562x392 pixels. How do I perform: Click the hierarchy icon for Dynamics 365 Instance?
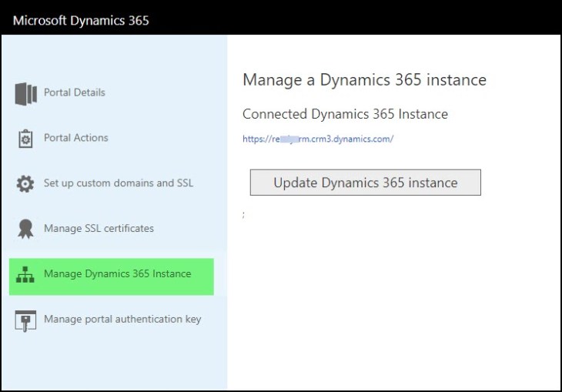pyautogui.click(x=25, y=274)
